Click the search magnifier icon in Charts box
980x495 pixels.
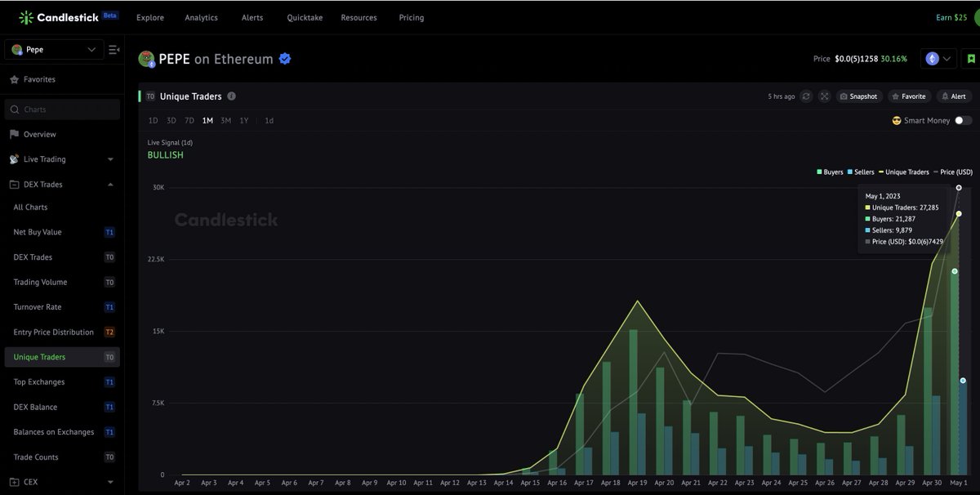15,109
